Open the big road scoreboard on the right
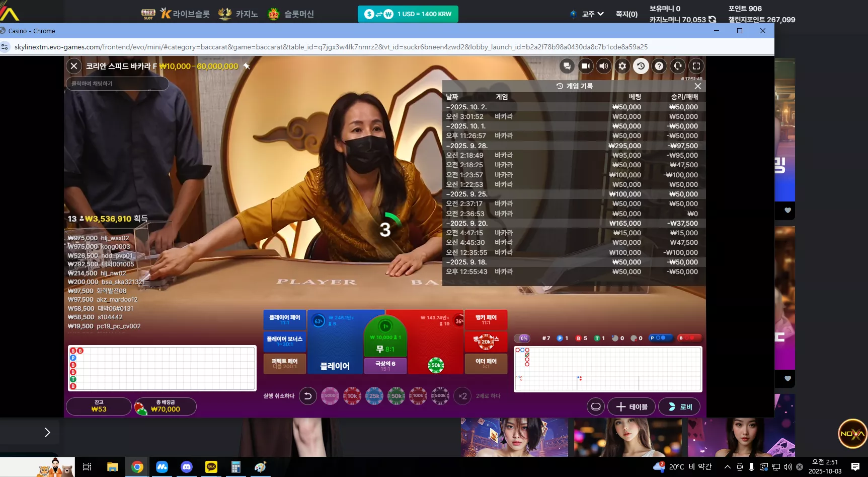 [608, 369]
